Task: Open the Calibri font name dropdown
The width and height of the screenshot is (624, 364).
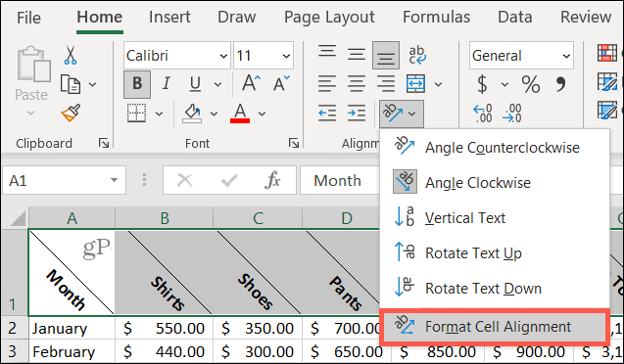Action: 223,56
